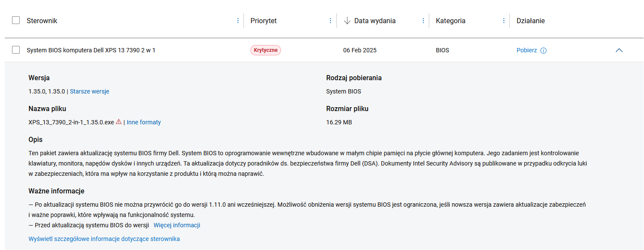Open Wyświetl szczegółowe informacje dotyczące sterownika
This screenshot has height=250, width=644.
point(104,239)
